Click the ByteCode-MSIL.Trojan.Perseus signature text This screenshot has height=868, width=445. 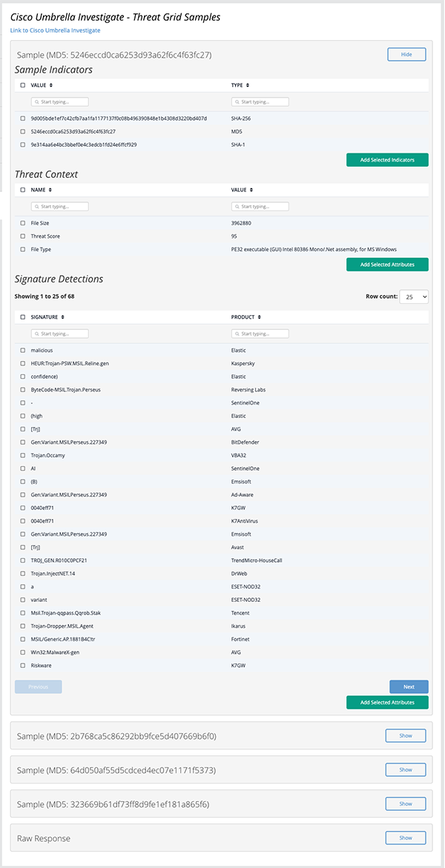66,390
